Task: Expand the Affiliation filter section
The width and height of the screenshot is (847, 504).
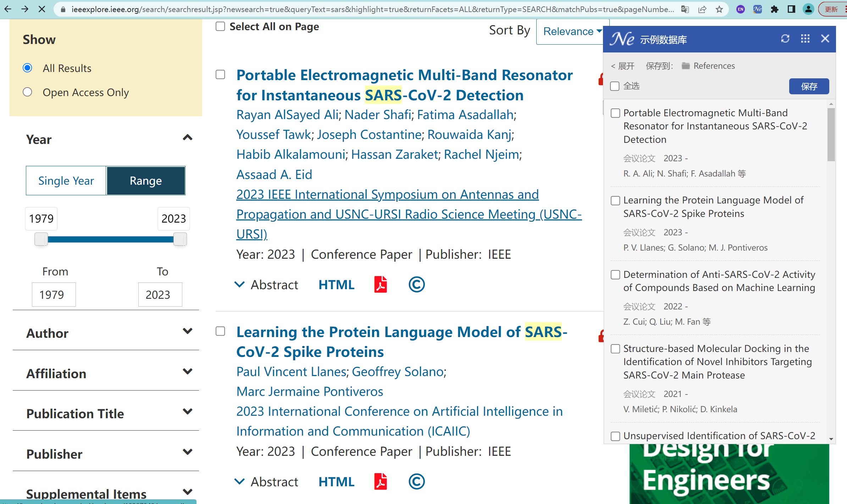Action: click(187, 371)
